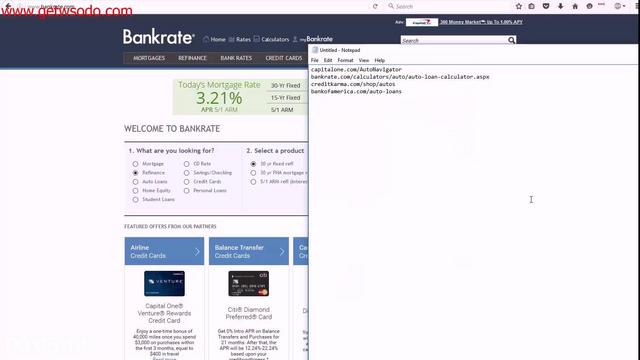Expand the Airline Credit Cards chevron
The width and height of the screenshot is (640, 360).
coord(197,251)
